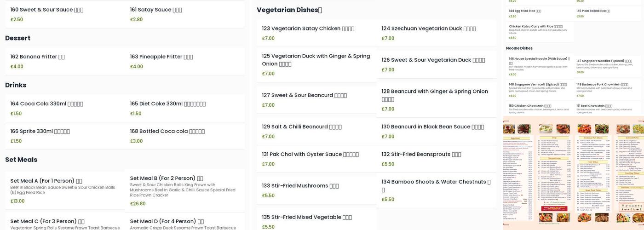The width and height of the screenshot is (644, 230).
Task: Select 126 Sweet & Sour Vegetarian Duck
Action: [x=433, y=60]
